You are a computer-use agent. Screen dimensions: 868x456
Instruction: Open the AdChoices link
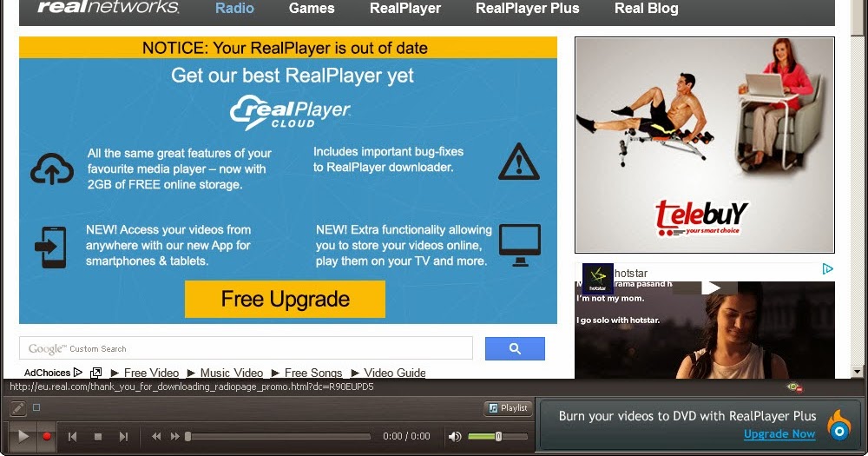(53, 373)
